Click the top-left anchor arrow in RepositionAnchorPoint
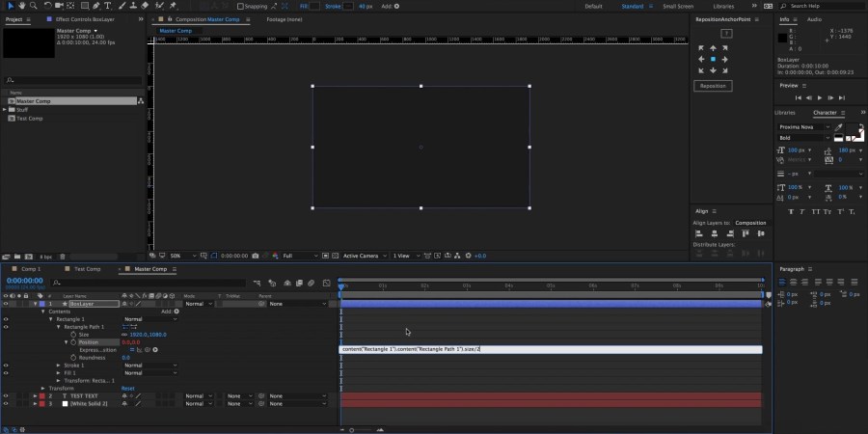 click(701, 48)
